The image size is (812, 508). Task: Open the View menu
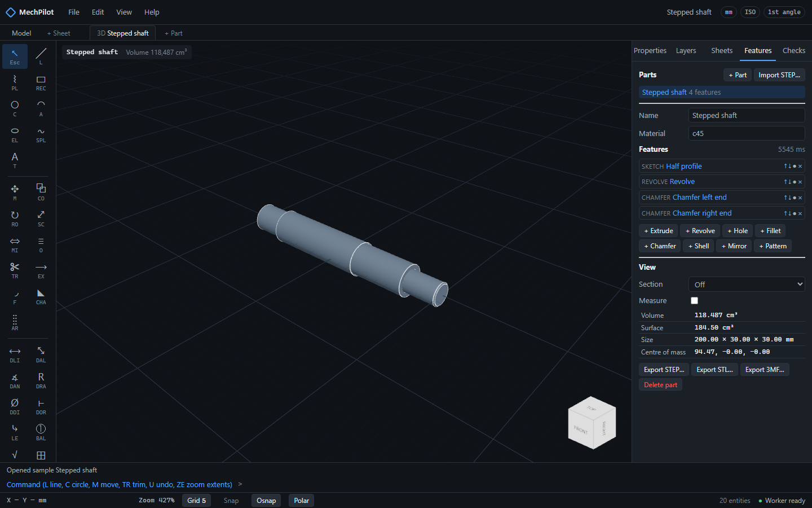tap(124, 12)
